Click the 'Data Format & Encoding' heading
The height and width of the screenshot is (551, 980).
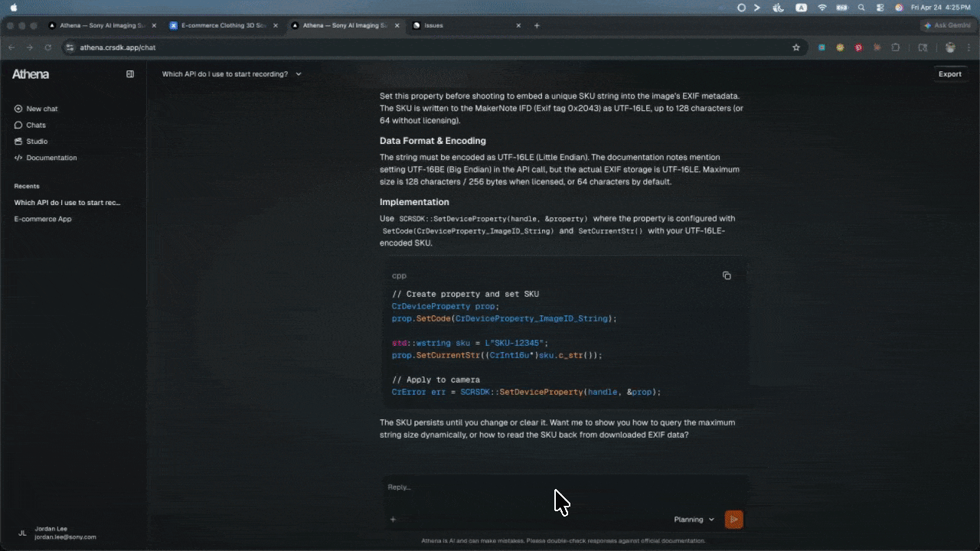coord(433,141)
